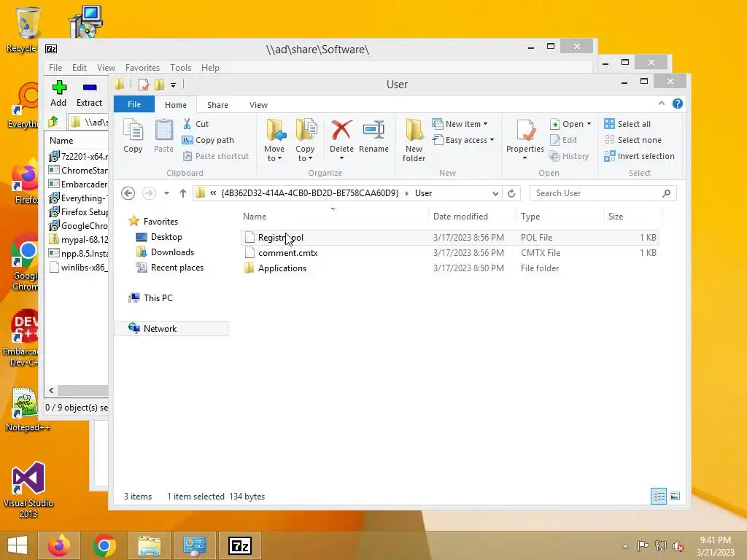Open the address bar history dropdown
747x560 pixels.
click(495, 193)
